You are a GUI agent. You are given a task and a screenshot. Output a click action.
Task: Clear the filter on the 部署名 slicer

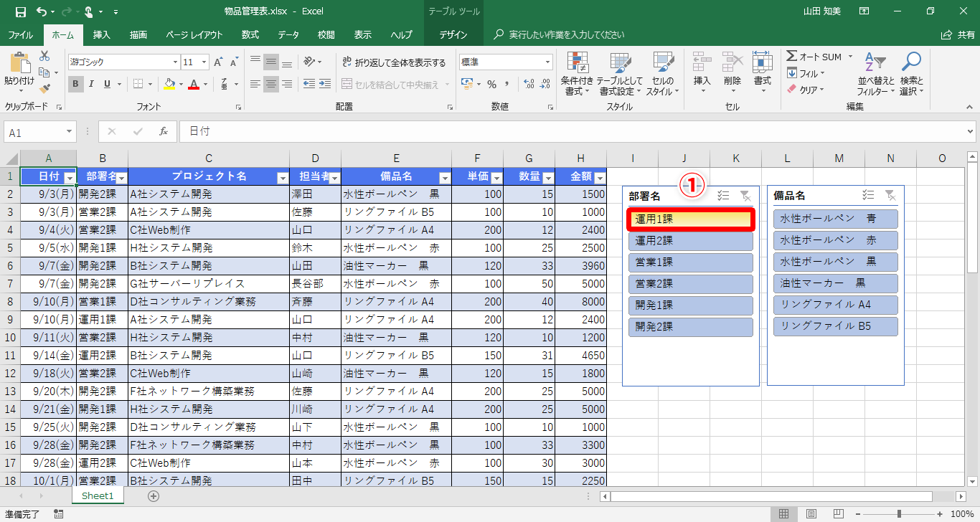745,195
